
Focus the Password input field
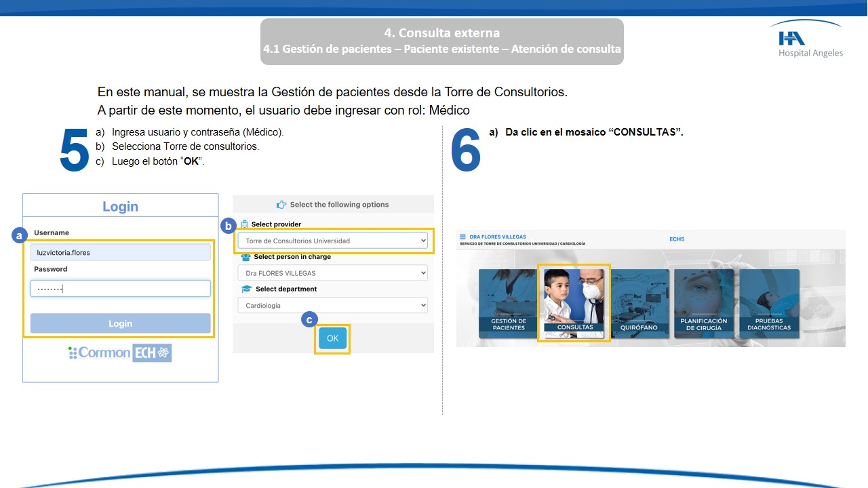tap(120, 289)
